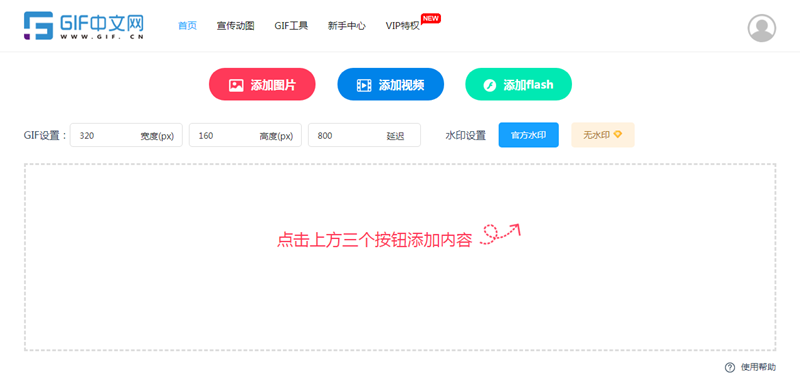
Task: Click the 添加图片 button label
Action: click(273, 85)
